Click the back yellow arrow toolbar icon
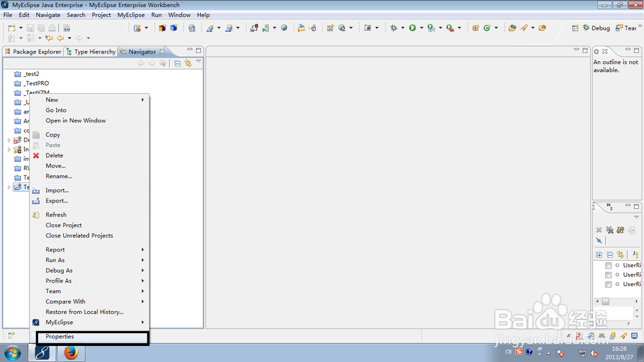 point(61,38)
